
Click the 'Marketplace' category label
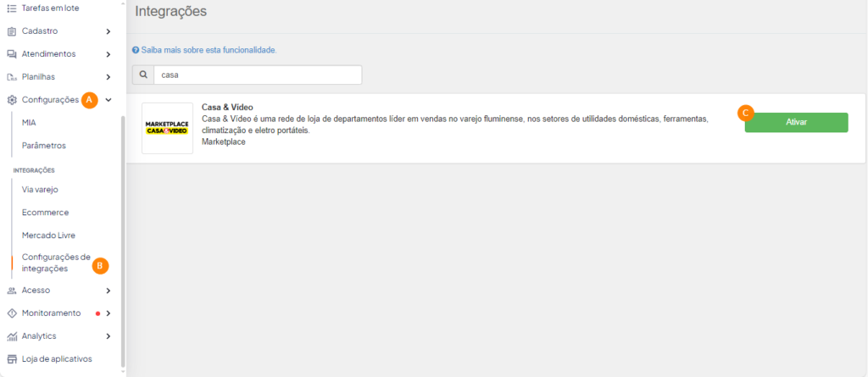[x=224, y=141]
